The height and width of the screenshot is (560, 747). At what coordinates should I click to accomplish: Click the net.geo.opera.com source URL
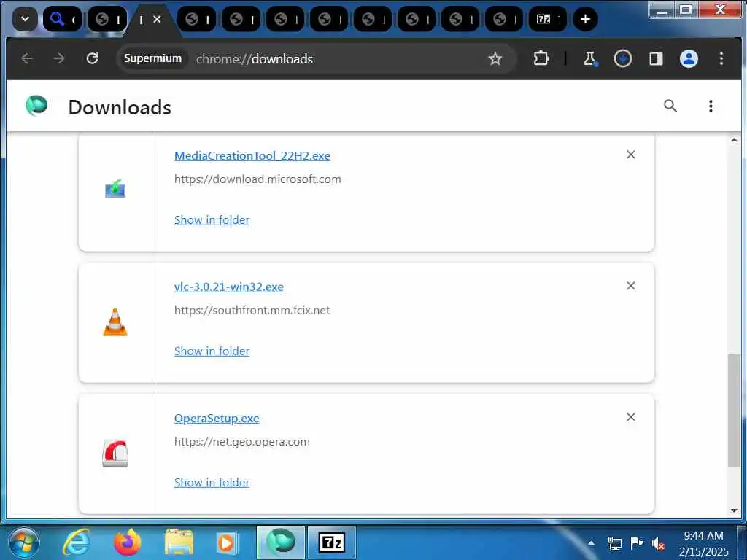tap(241, 441)
